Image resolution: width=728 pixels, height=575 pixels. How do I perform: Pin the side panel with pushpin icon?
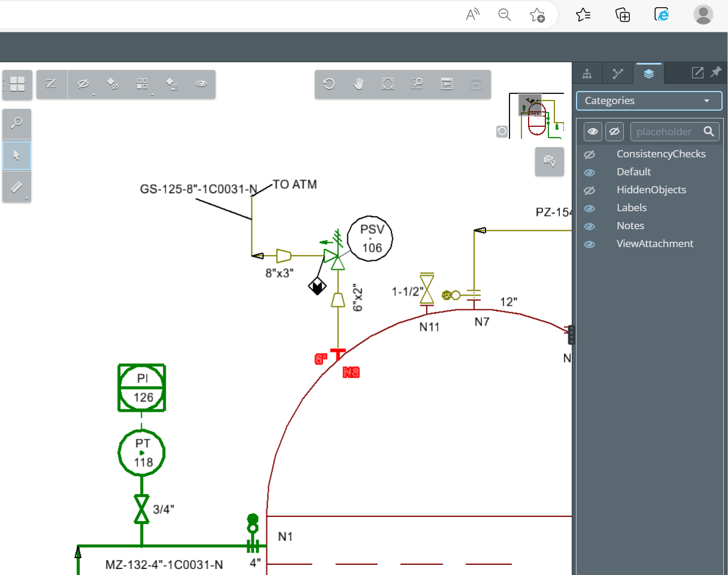click(715, 73)
